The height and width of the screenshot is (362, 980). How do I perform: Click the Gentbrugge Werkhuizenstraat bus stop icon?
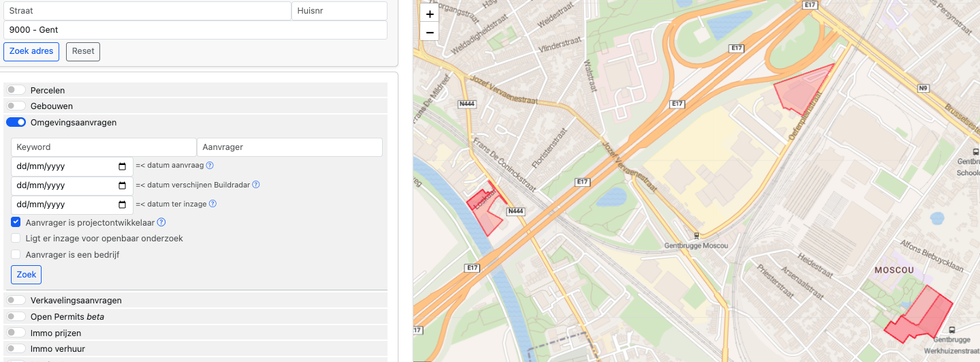tap(951, 329)
